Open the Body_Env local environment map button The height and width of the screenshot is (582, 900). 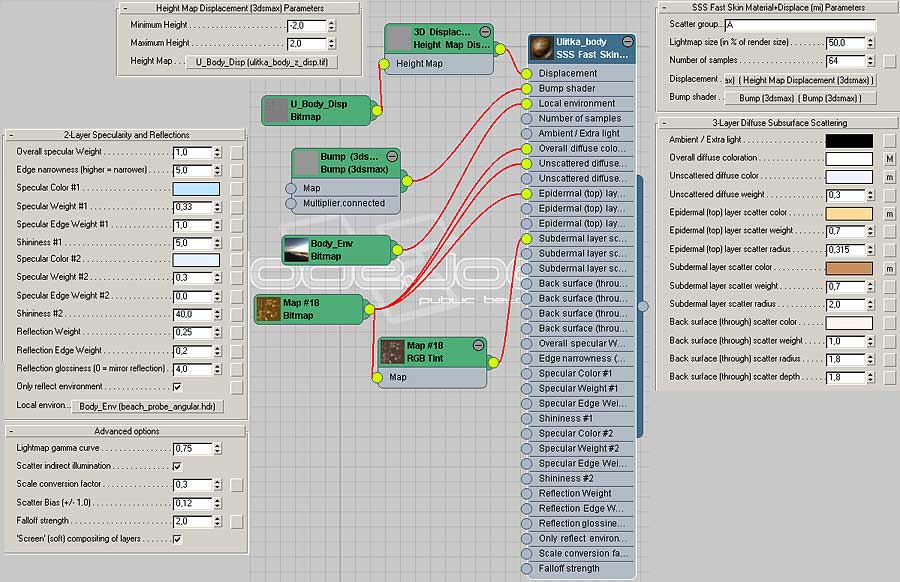click(150, 407)
